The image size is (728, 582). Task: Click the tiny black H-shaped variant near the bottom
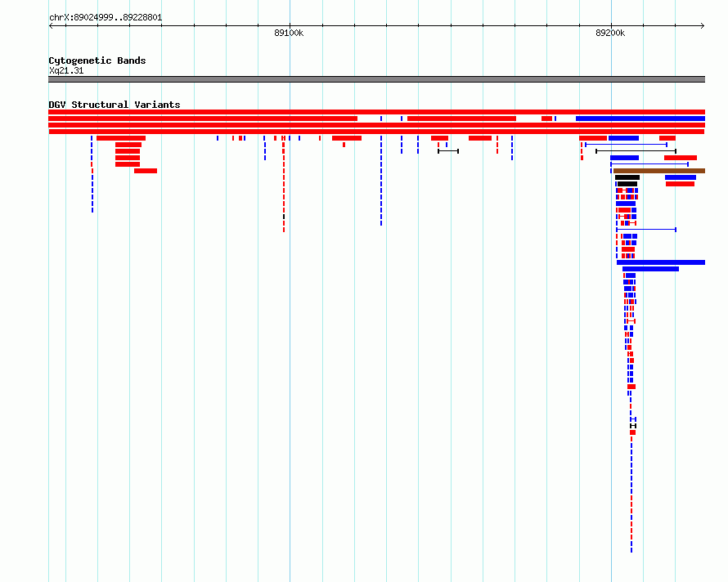point(633,426)
